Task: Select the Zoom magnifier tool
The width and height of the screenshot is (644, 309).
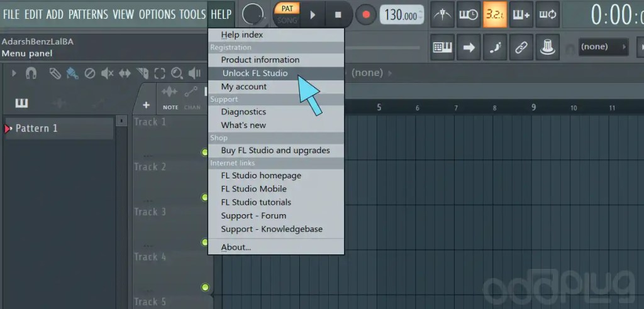Action: click(x=177, y=73)
